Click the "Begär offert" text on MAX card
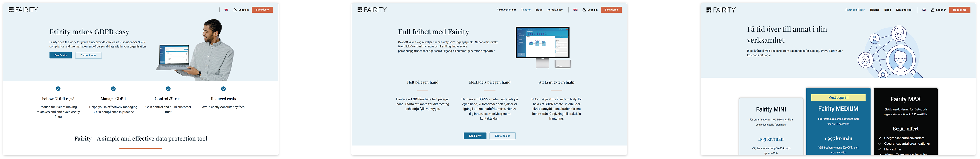Image resolution: width=980 pixels, height=159 pixels. pos(905,129)
